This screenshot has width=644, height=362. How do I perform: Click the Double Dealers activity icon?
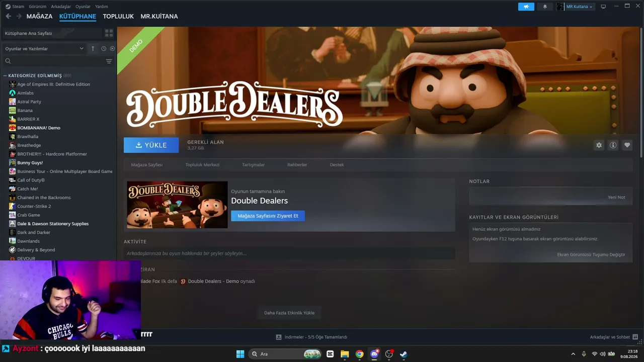pos(183,281)
